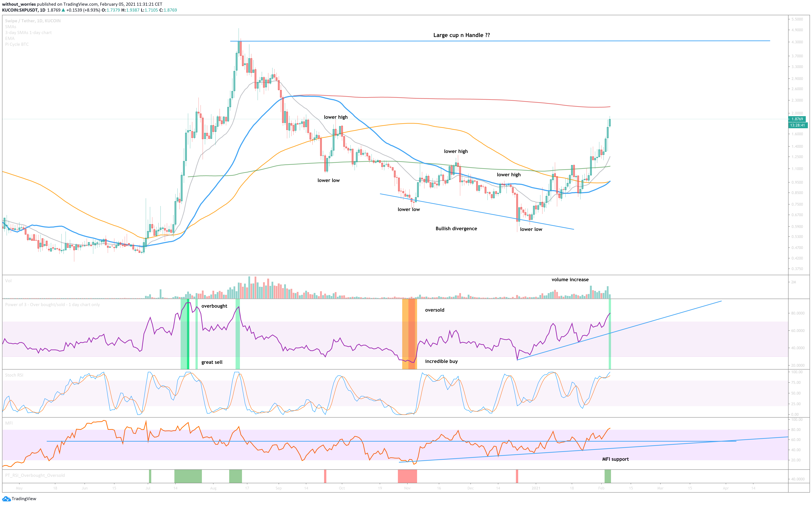
Task: Click the 'oversold' annotation
Action: [x=435, y=310]
